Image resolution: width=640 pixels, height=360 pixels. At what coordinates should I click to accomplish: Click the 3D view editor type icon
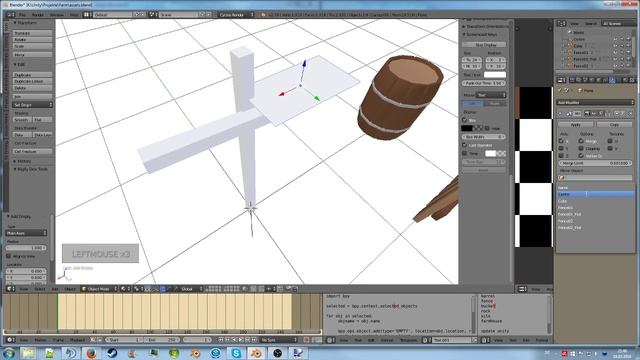[11, 289]
